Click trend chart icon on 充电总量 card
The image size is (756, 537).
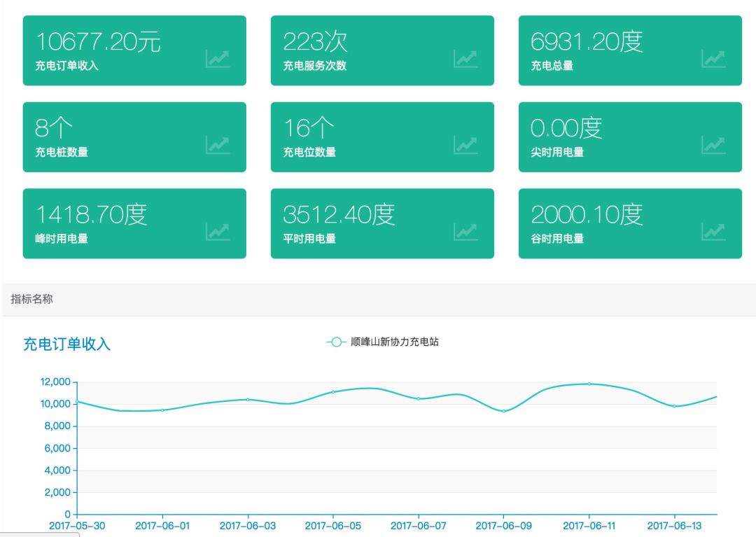(713, 59)
